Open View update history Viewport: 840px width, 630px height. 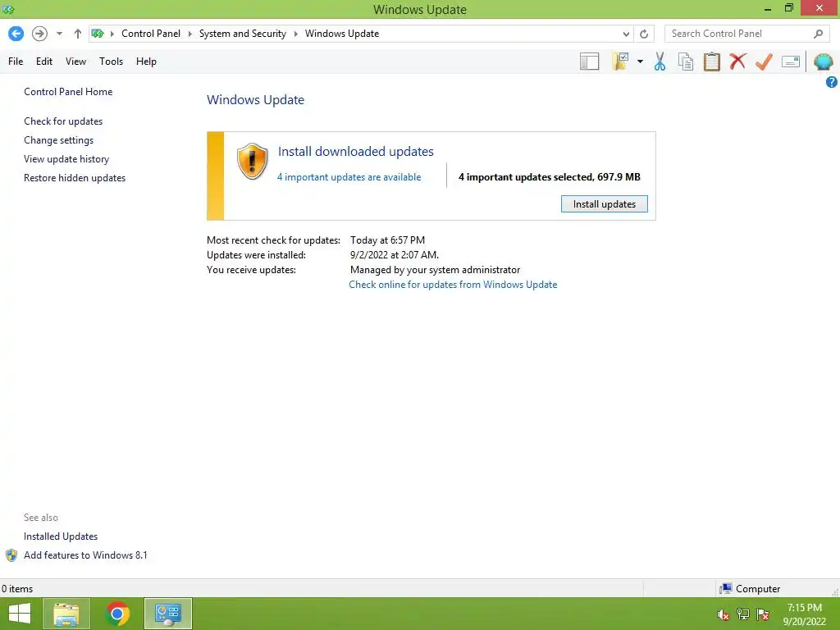[x=66, y=159]
